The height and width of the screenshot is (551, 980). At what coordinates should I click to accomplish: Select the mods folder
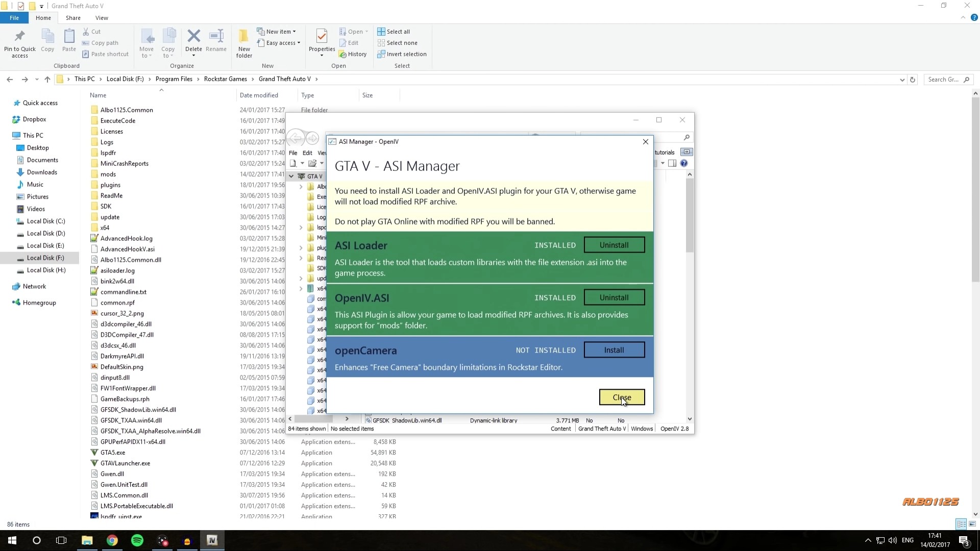(x=108, y=174)
